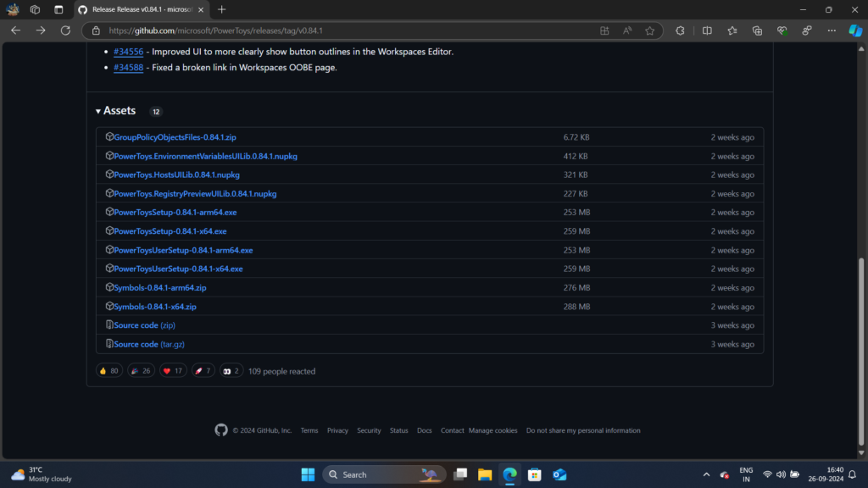This screenshot has width=868, height=488.
Task: Go back to the previous page
Action: pyautogui.click(x=15, y=30)
